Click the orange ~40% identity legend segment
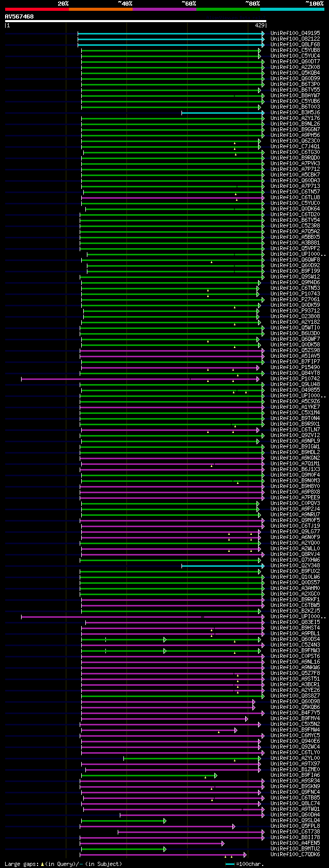 (101, 9)
